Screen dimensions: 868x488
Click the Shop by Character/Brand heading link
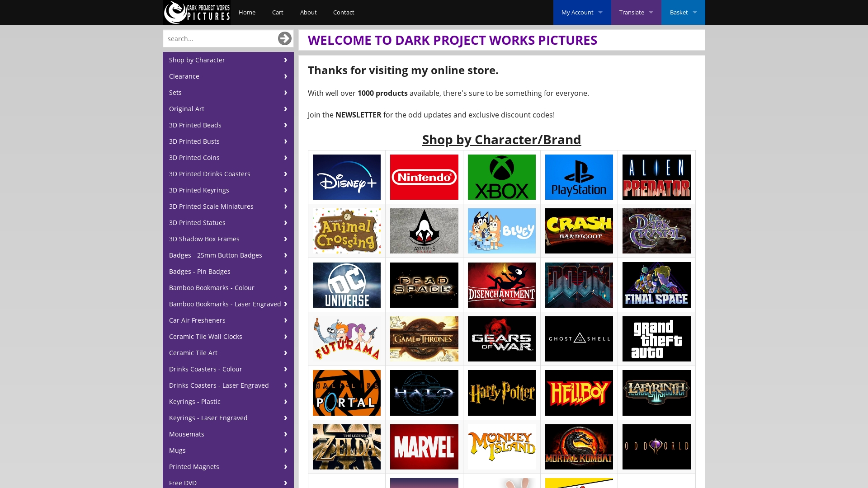501,140
